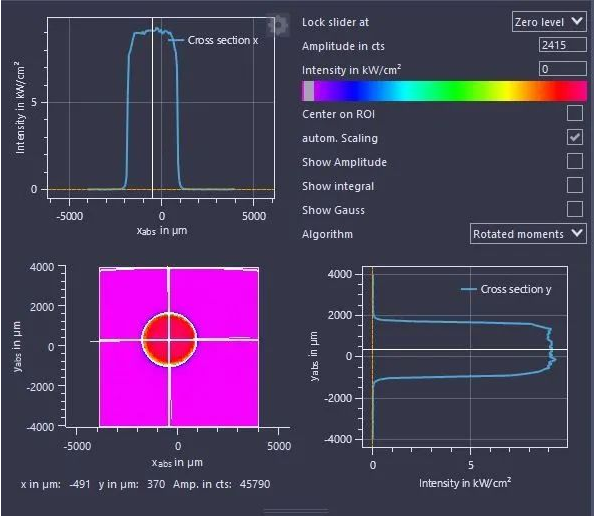Click the horizontal cursor line in Cross section y plot

[465, 349]
